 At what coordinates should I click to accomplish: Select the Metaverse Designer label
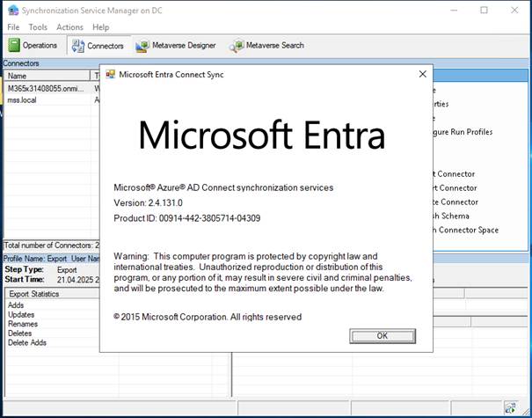[x=184, y=45]
